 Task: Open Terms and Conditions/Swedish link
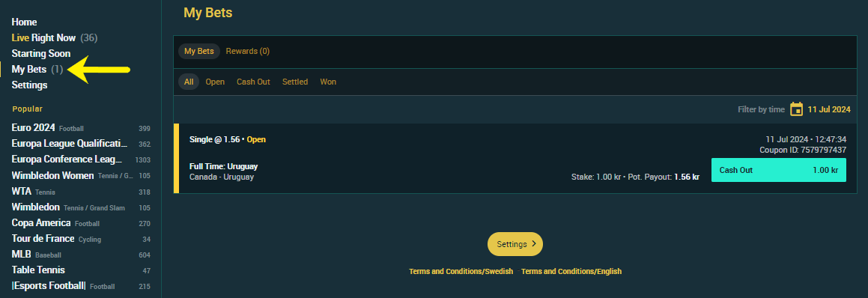point(461,271)
